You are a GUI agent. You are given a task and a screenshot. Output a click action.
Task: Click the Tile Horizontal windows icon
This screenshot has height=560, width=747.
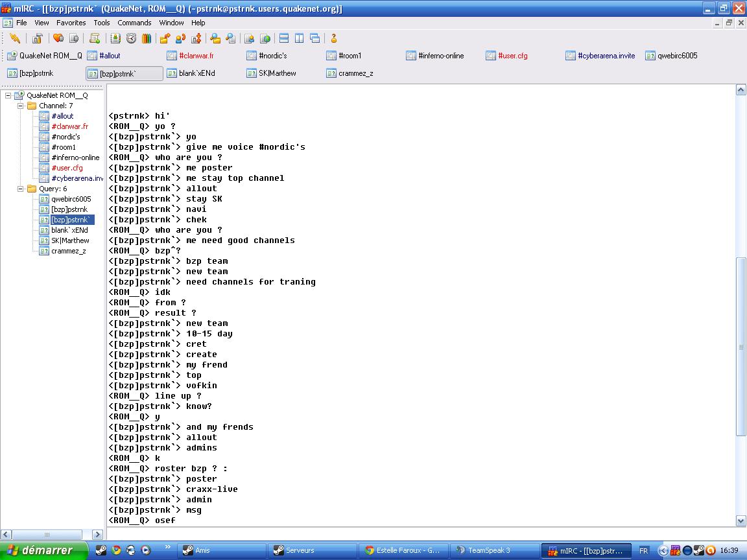[x=283, y=38]
